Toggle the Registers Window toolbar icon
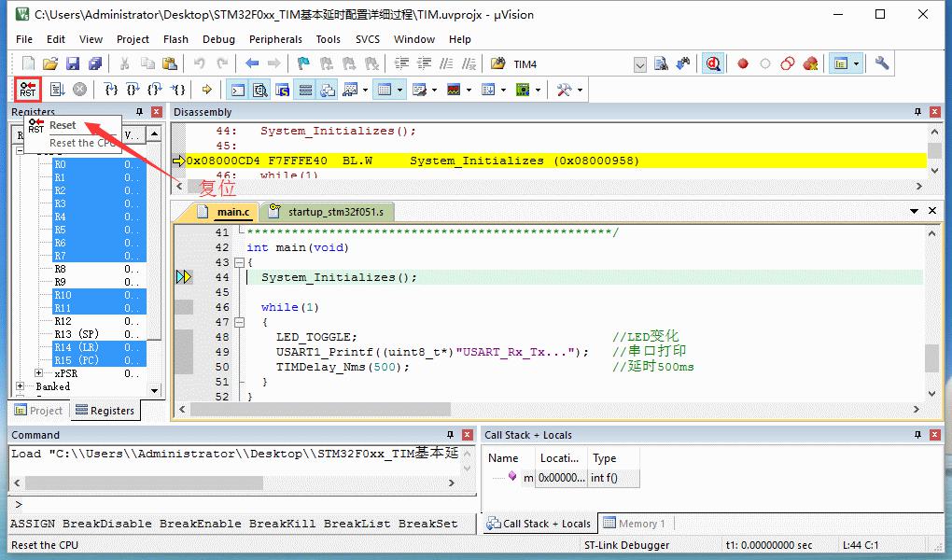The width and height of the screenshot is (952, 560). point(305,91)
